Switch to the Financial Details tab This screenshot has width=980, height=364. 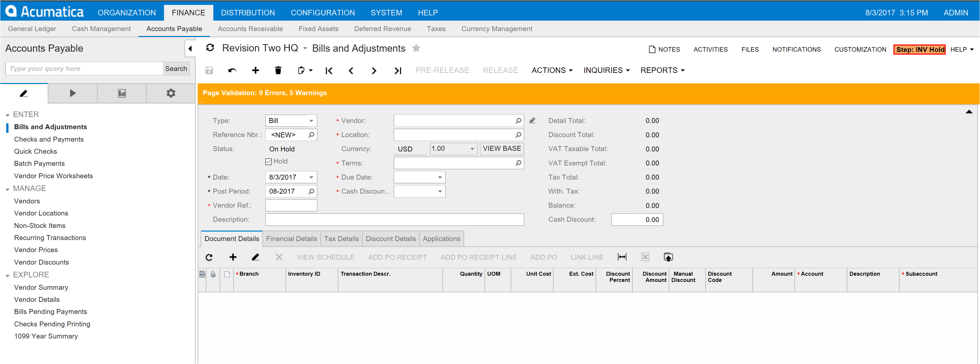coord(291,239)
